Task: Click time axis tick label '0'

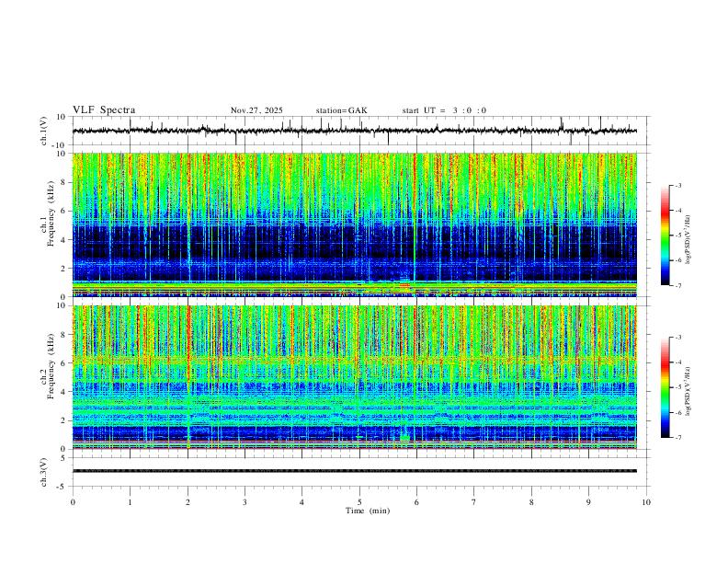Action: pos(73,502)
